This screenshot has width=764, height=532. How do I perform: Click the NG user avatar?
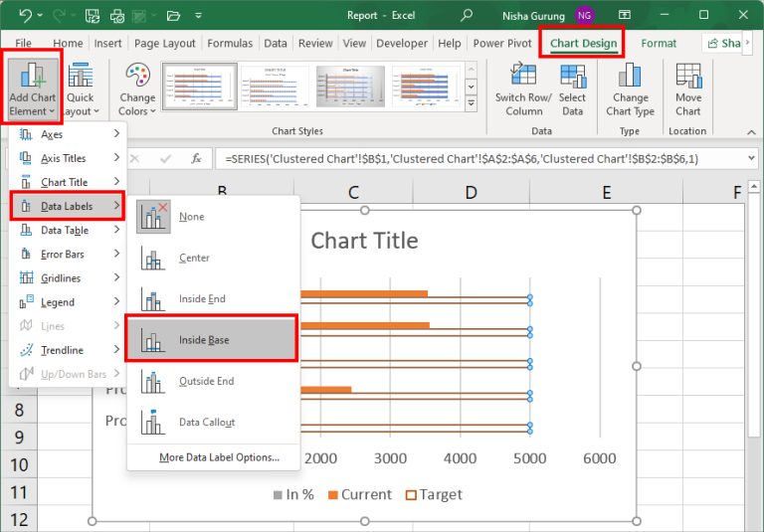584,16
